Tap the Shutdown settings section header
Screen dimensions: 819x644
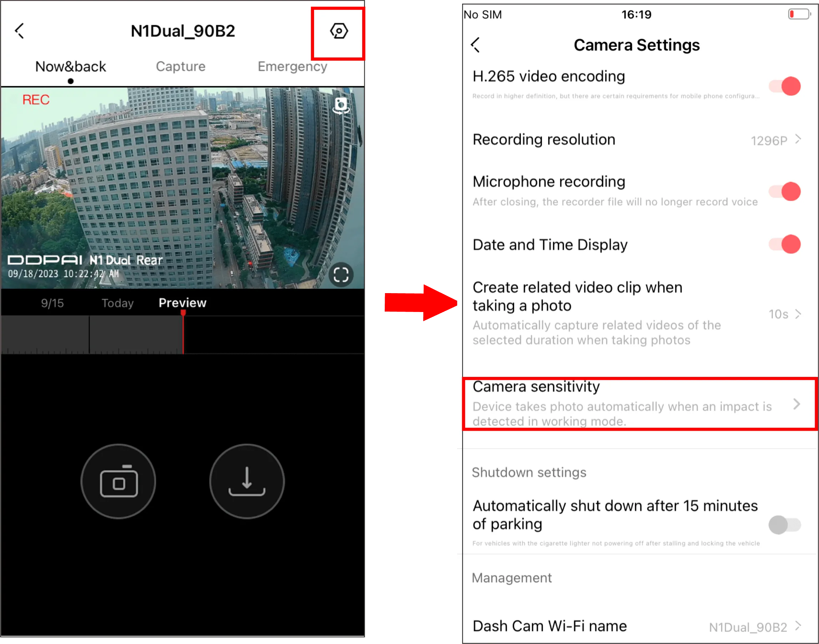coord(529,472)
